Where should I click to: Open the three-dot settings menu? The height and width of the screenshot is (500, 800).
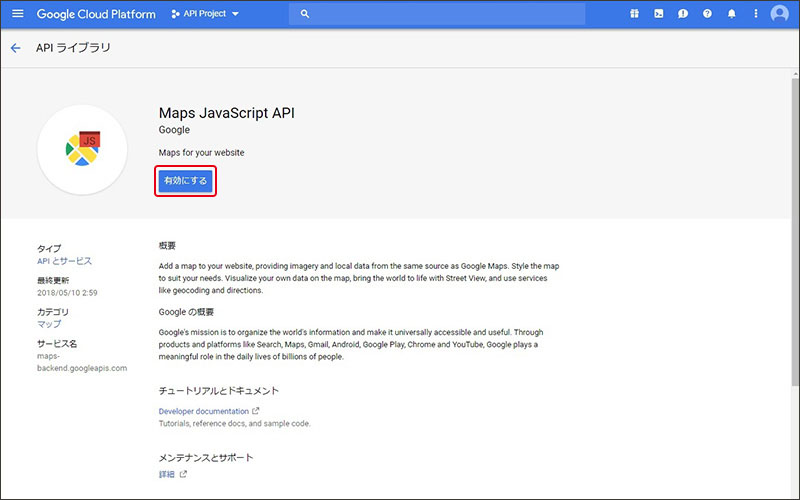pos(756,14)
